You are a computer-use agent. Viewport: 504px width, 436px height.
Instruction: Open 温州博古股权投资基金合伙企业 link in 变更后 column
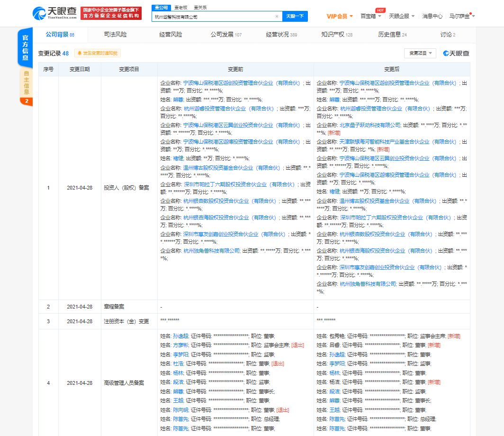point(388,201)
